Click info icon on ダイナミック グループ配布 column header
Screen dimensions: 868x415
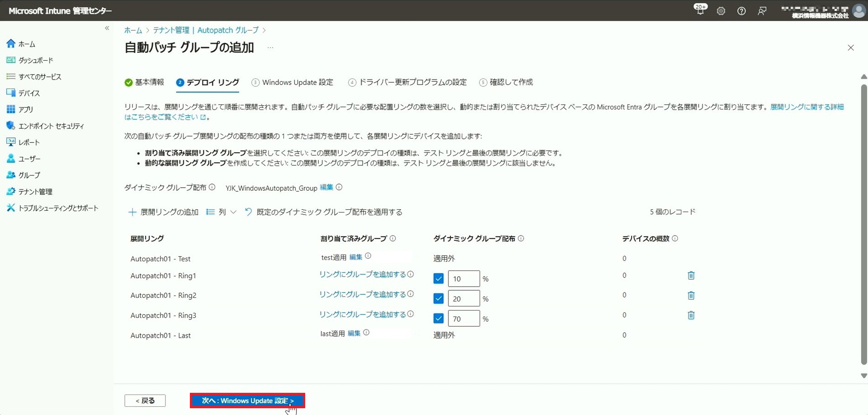(521, 238)
